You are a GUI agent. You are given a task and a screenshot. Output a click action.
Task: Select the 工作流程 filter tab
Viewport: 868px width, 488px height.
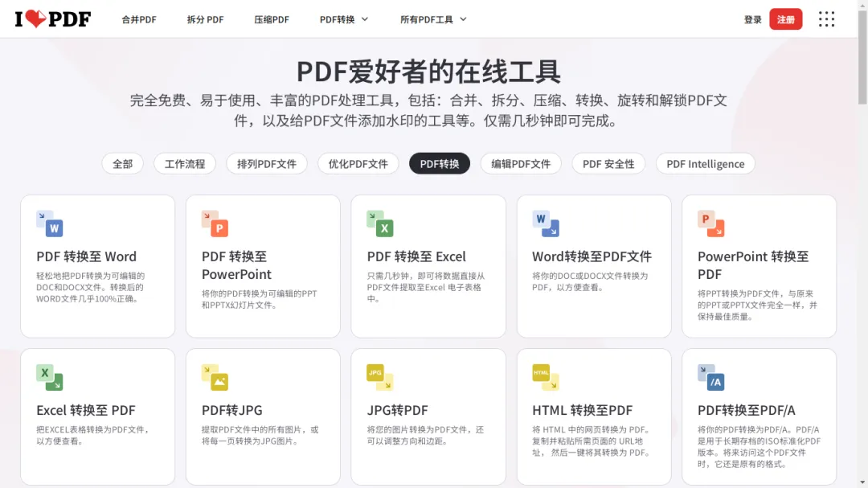pyautogui.click(x=185, y=163)
